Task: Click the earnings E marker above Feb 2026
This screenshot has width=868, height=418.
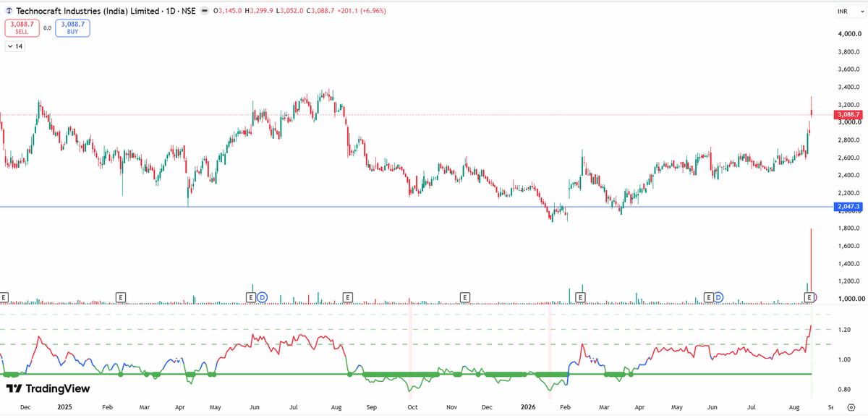Action: [x=580, y=297]
